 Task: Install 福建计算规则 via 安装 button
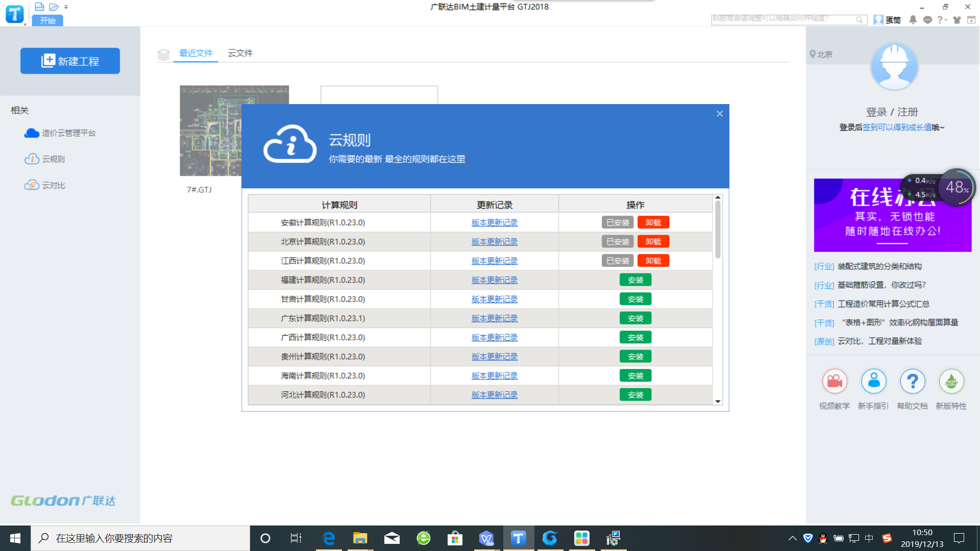click(x=635, y=280)
